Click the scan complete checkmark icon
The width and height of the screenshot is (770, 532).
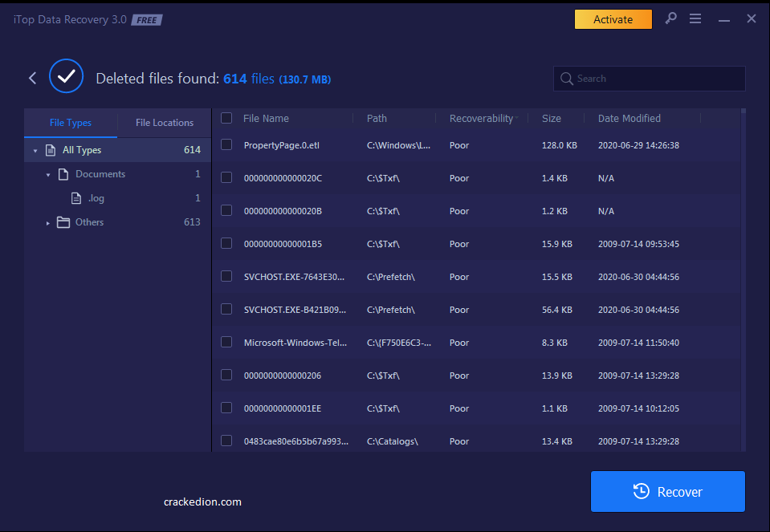(67, 76)
